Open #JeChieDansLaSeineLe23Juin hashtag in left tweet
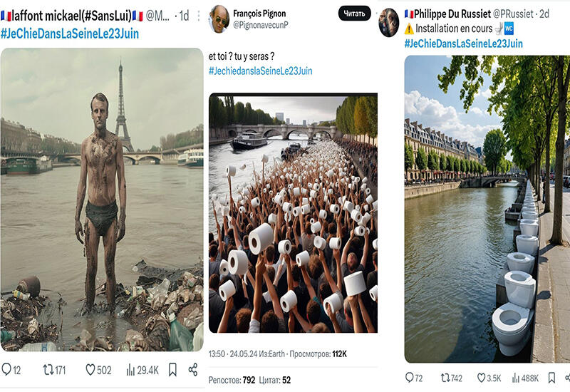 click(70, 33)
